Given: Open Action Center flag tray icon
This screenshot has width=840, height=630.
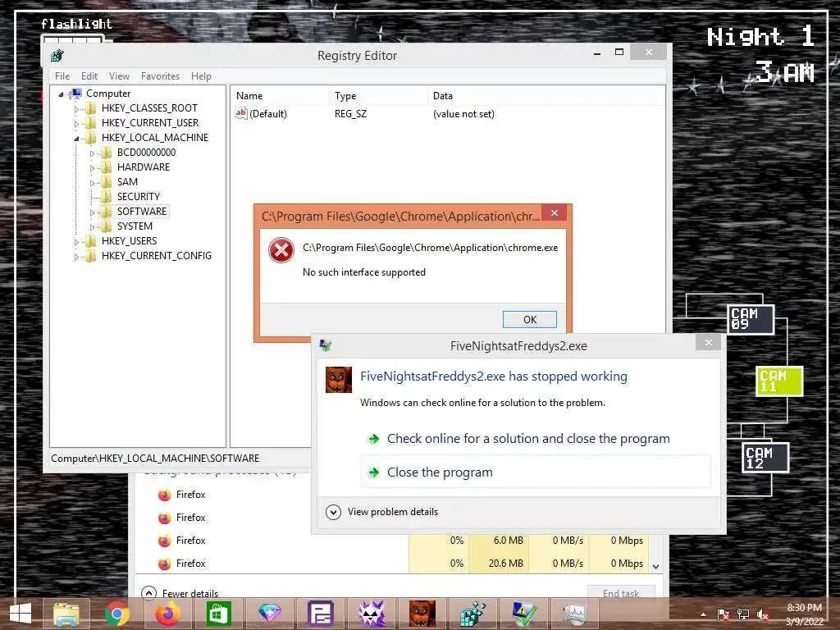Looking at the screenshot, I should coord(724,614).
